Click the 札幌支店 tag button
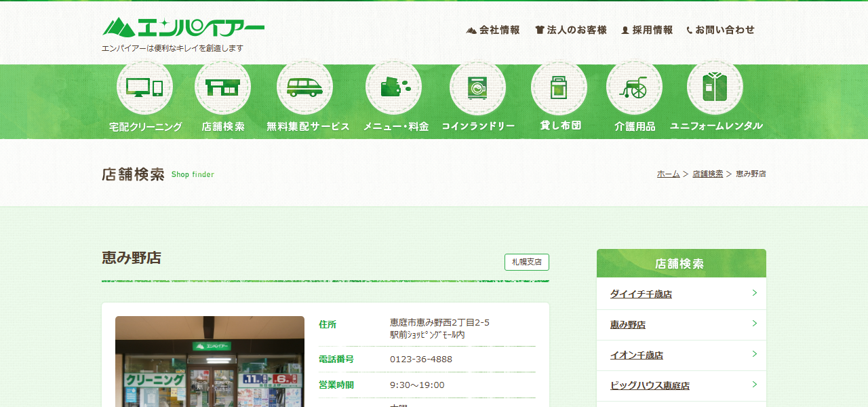The width and height of the screenshot is (868, 407). click(x=527, y=262)
